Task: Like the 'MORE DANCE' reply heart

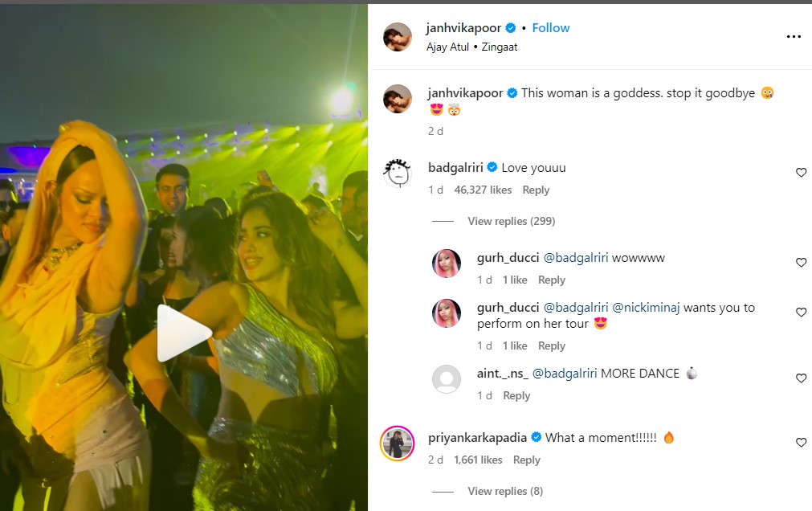Action: [x=801, y=378]
